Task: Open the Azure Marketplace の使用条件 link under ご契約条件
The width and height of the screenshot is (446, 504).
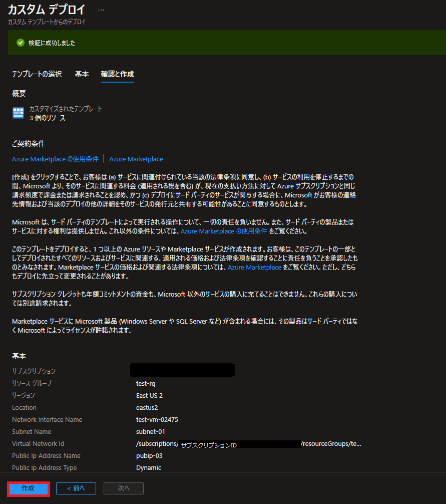Action: coord(55,159)
